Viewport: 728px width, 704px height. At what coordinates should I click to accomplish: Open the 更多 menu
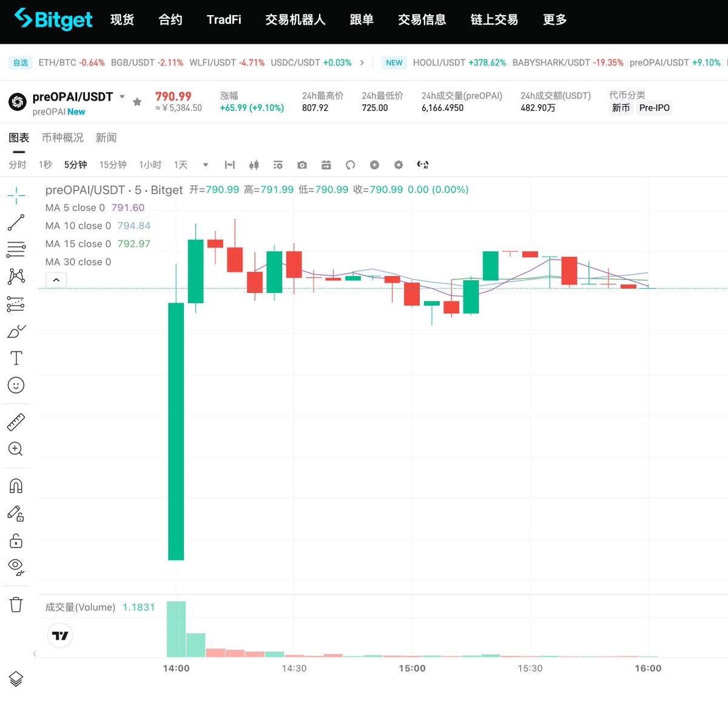554,20
